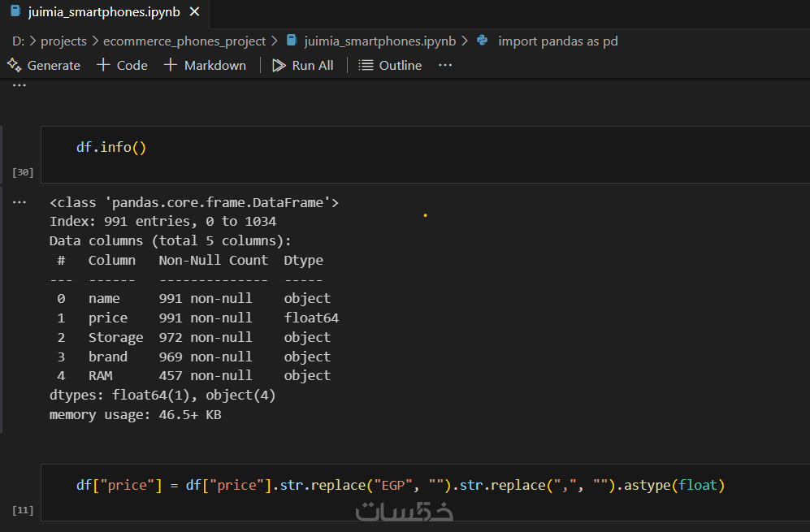Open the ellipsis menu beside df.info() output
The height and width of the screenshot is (532, 810).
click(x=19, y=202)
